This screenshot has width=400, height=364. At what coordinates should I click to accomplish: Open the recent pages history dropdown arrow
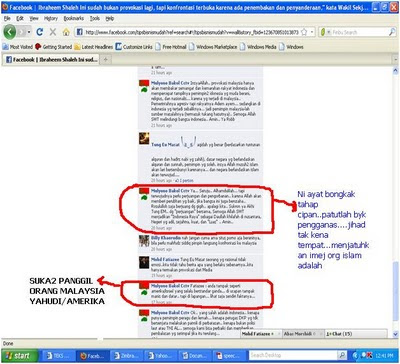pos(29,32)
